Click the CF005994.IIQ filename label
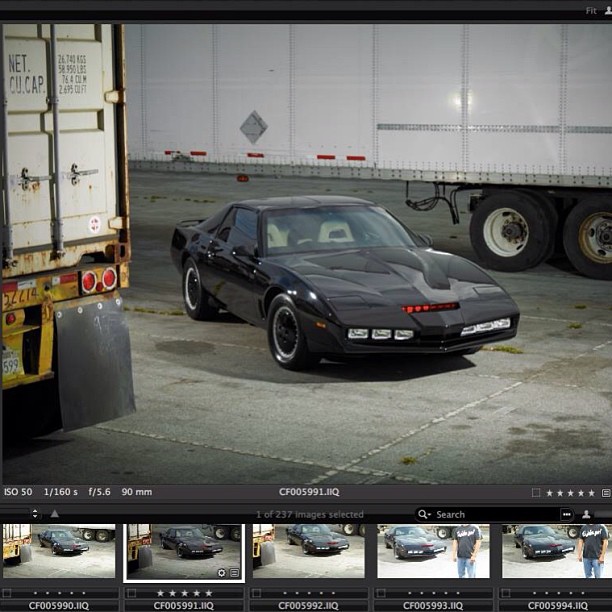Screen dimensions: 612x612 tap(558, 606)
